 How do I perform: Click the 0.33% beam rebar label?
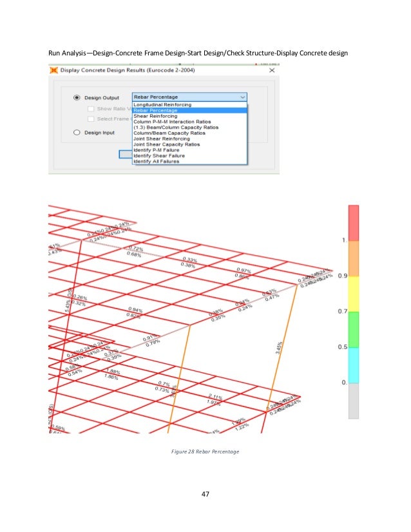(x=190, y=260)
